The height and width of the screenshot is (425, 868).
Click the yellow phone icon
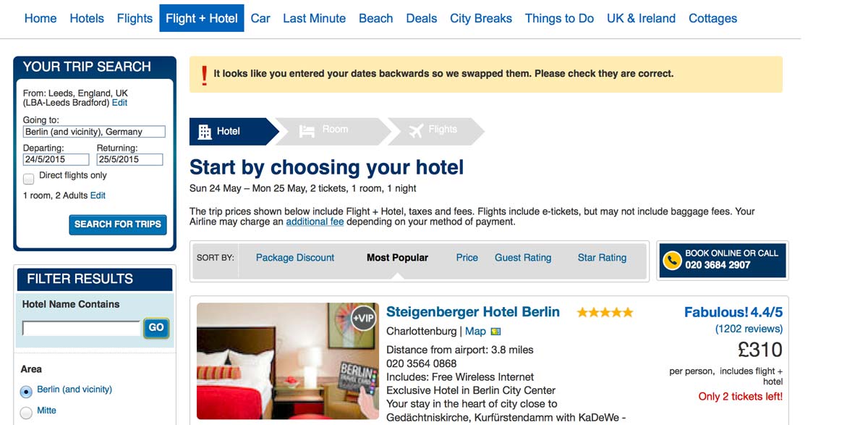673,260
